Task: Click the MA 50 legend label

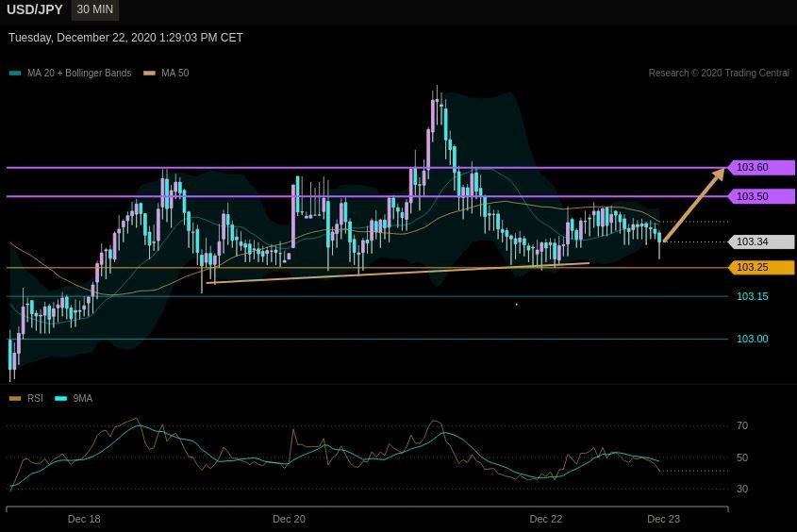Action: click(174, 74)
